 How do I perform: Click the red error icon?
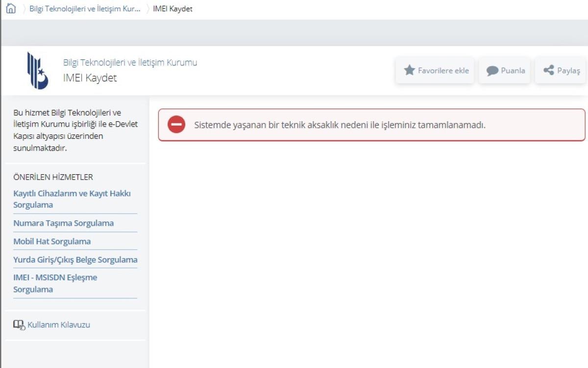pos(176,125)
